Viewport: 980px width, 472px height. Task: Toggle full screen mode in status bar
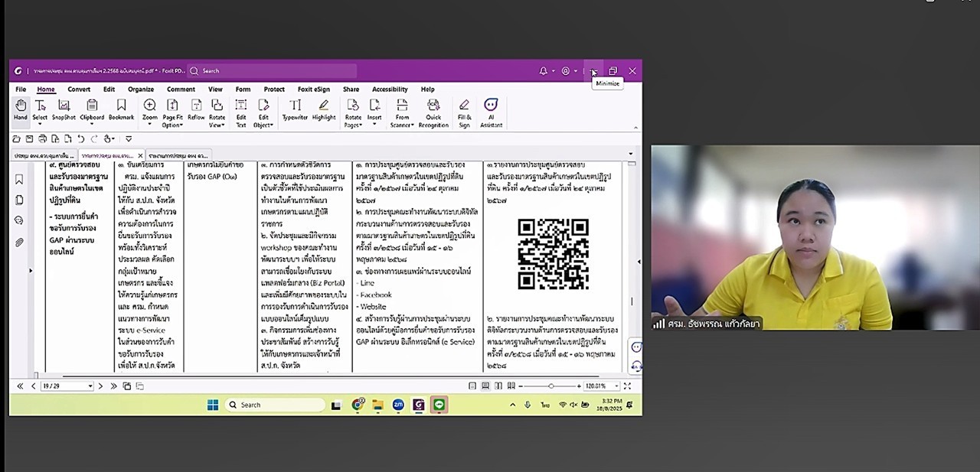point(627,386)
